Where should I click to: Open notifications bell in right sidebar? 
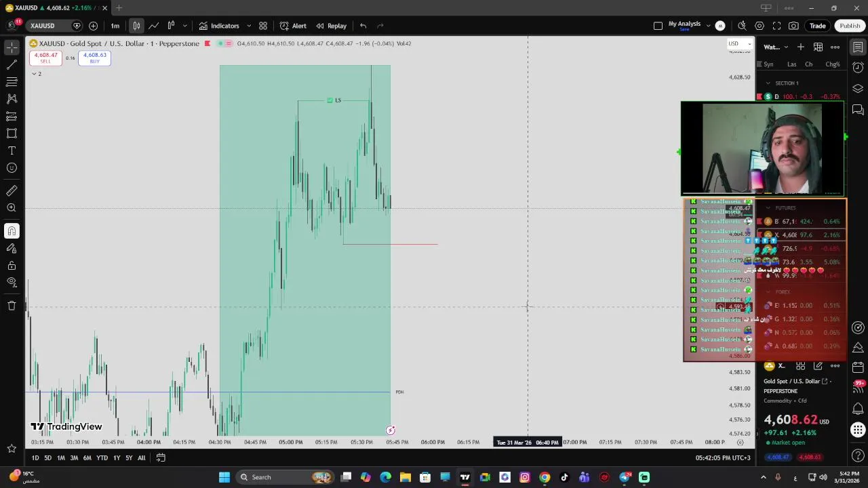(x=858, y=409)
